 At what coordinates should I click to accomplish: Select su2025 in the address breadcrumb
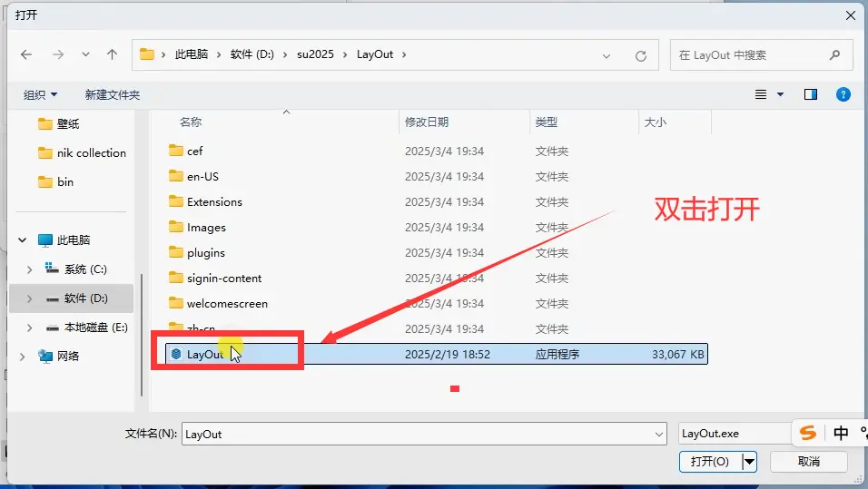click(x=315, y=54)
